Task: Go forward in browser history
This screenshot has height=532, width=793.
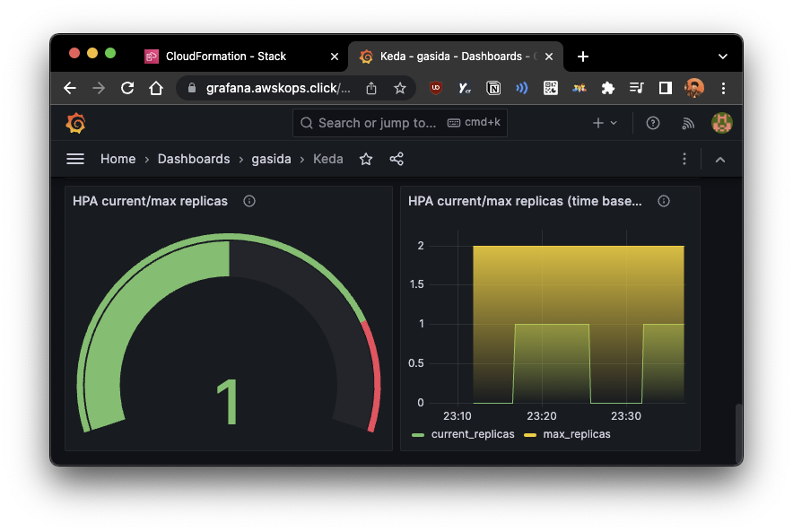Action: pyautogui.click(x=99, y=89)
